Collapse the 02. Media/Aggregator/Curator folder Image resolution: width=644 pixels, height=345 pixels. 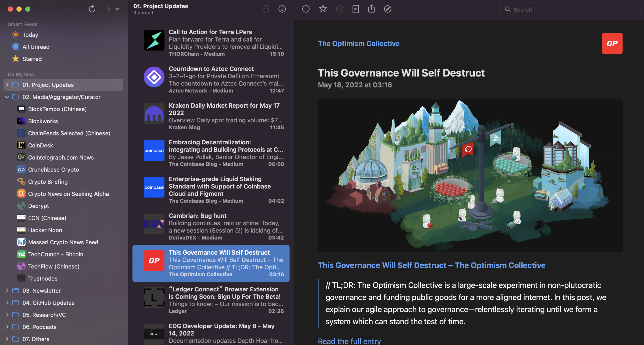[7, 97]
